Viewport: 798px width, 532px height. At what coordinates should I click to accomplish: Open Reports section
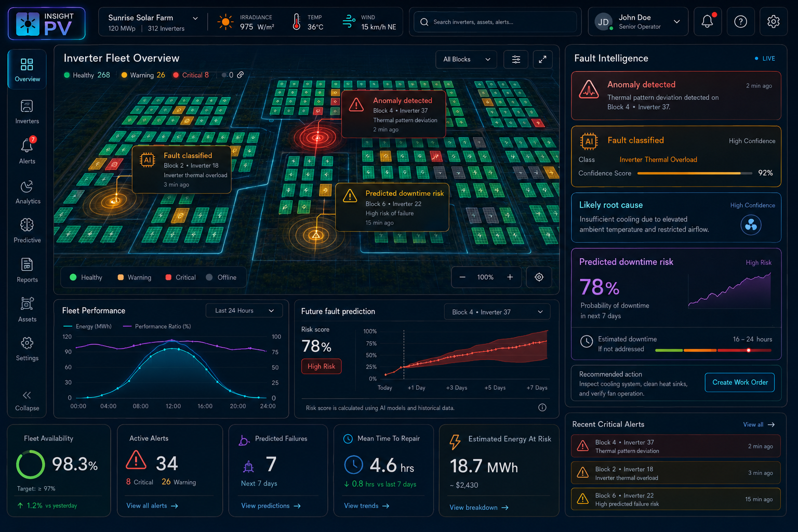(x=27, y=270)
